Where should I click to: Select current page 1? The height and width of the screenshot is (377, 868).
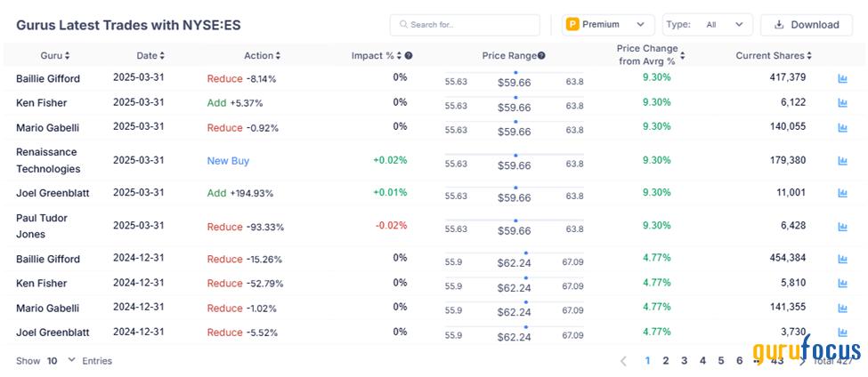tap(648, 361)
